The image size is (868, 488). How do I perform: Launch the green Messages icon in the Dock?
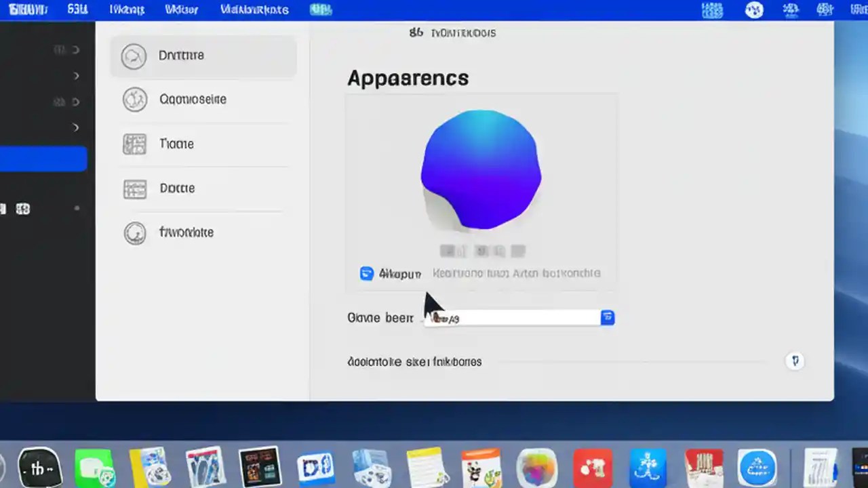pos(95,466)
